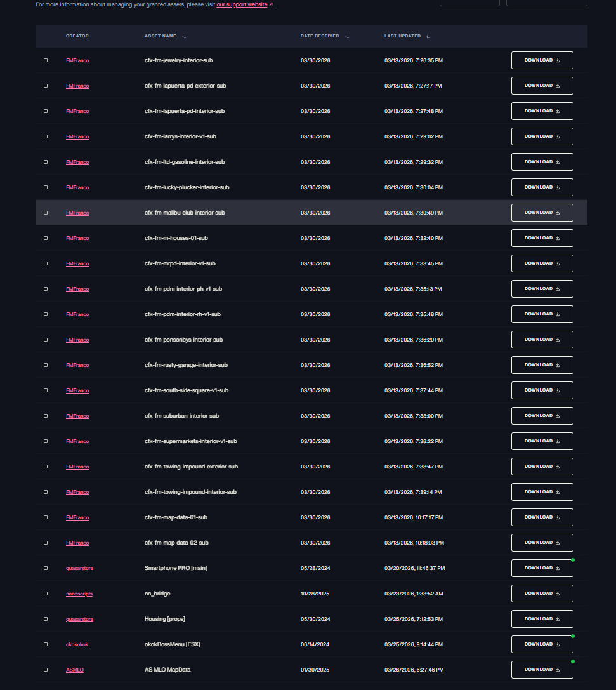616x690 pixels.
Task: Select asset name cfx-fm-towing-impound-interior-sub
Action: pos(190,492)
